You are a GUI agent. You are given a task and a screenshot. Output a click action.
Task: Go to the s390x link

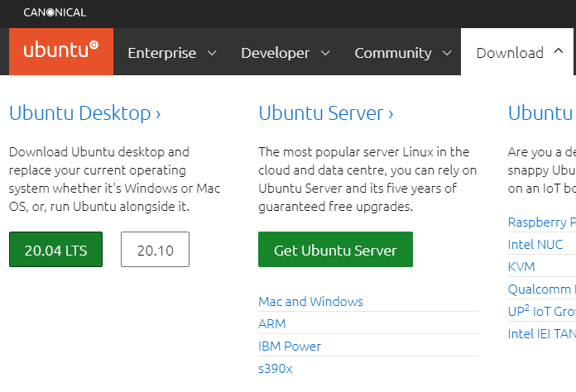point(275,369)
